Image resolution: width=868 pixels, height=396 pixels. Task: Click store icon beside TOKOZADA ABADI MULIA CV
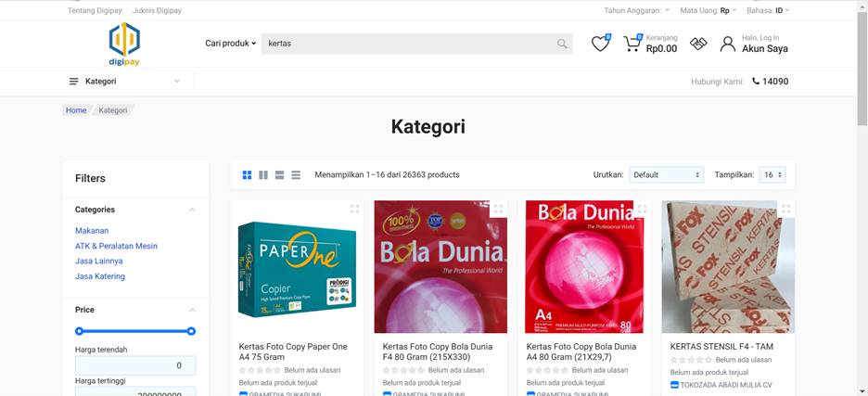(674, 385)
